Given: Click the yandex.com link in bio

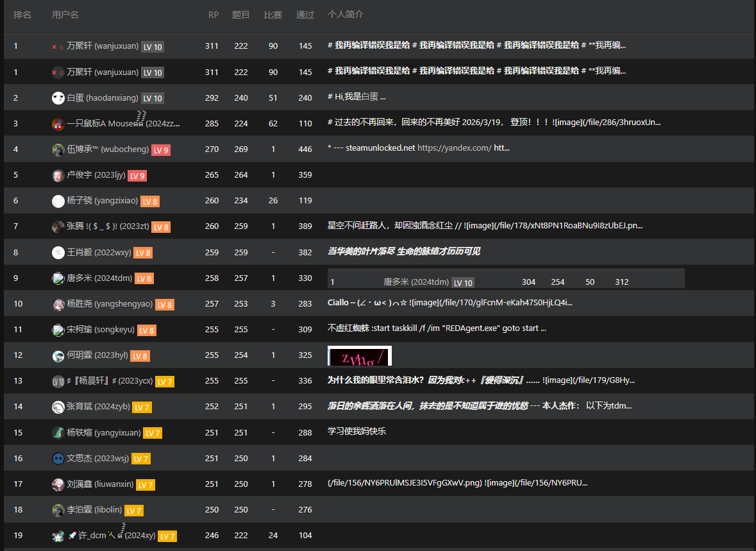Looking at the screenshot, I should coord(454,148).
